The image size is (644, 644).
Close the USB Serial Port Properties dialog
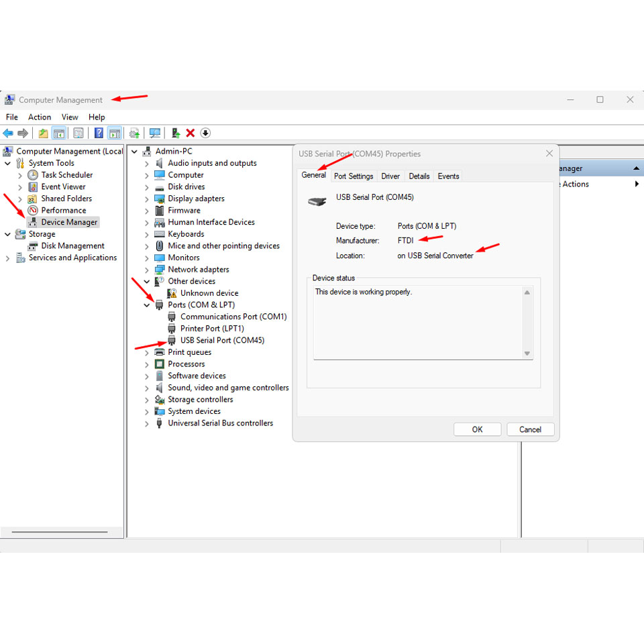[x=549, y=154]
